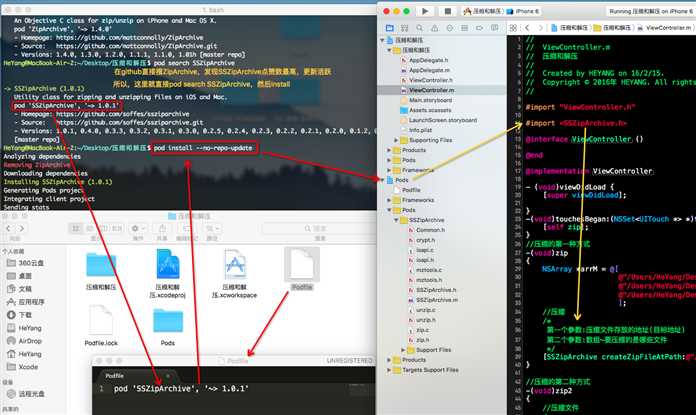The image size is (696, 415).
Task: Switch Finder to list view
Action: click(x=90, y=228)
